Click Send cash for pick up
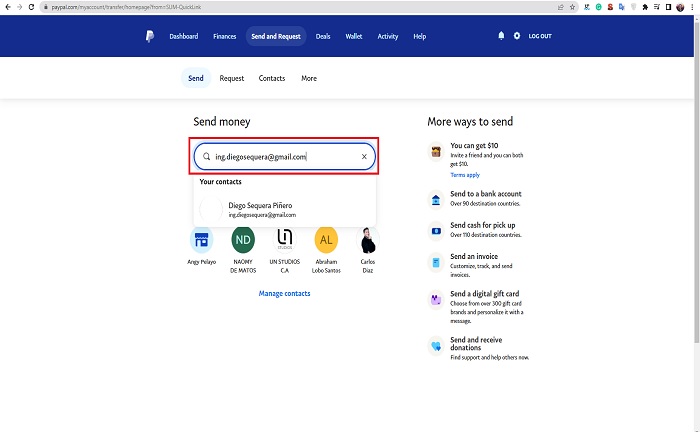 point(483,225)
